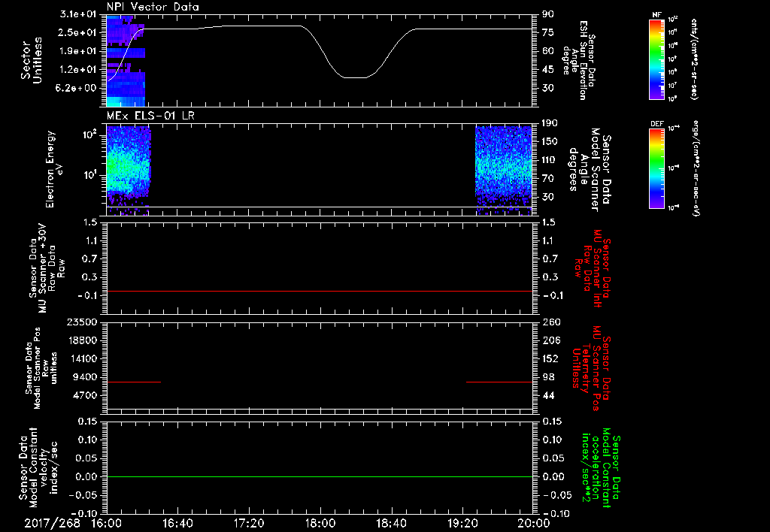This screenshot has width=770, height=532.
Task: Click the NPI sector spectrogram data block
Action: [x=126, y=61]
